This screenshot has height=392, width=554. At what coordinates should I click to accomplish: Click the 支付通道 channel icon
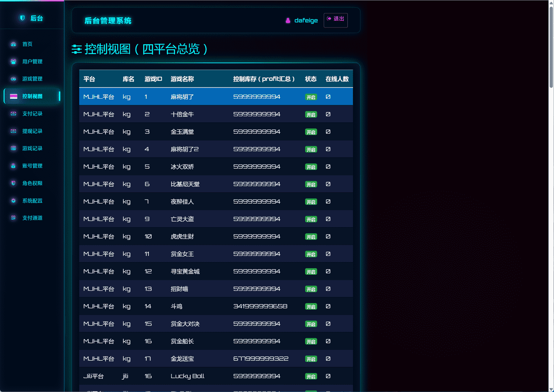[x=13, y=218]
